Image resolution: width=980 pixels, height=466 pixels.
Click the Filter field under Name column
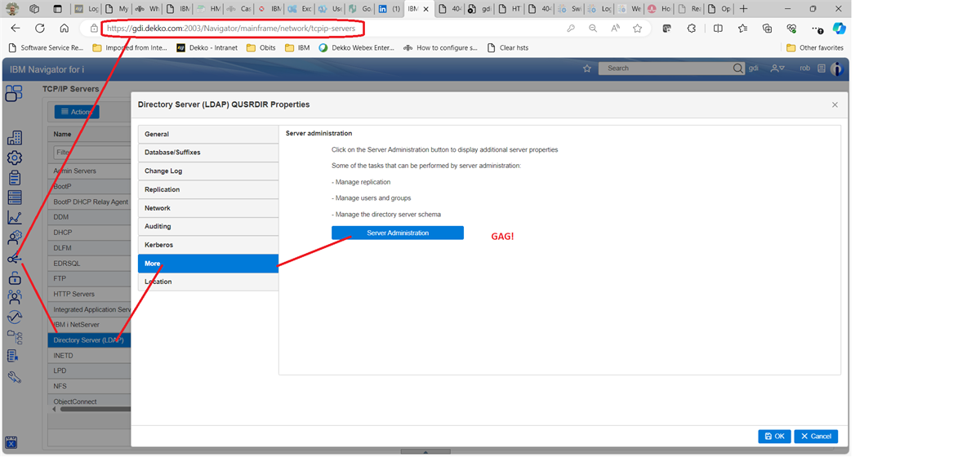click(x=91, y=153)
